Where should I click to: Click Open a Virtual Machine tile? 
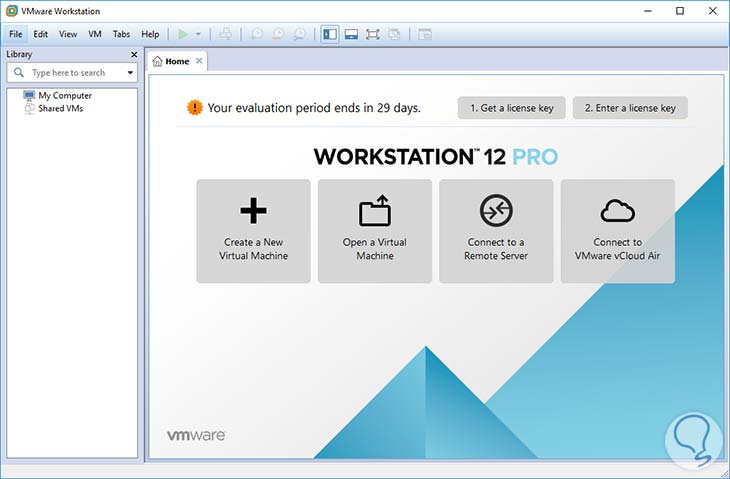click(x=375, y=231)
